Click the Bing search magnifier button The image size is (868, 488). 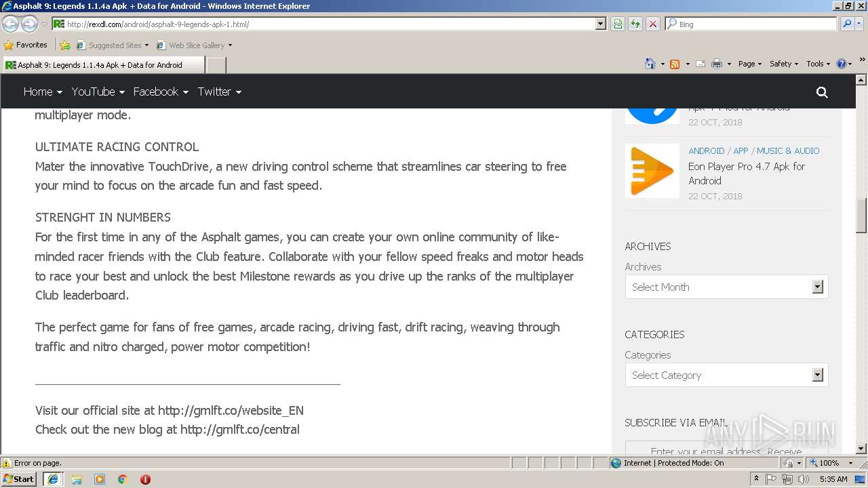pyautogui.click(x=846, y=24)
